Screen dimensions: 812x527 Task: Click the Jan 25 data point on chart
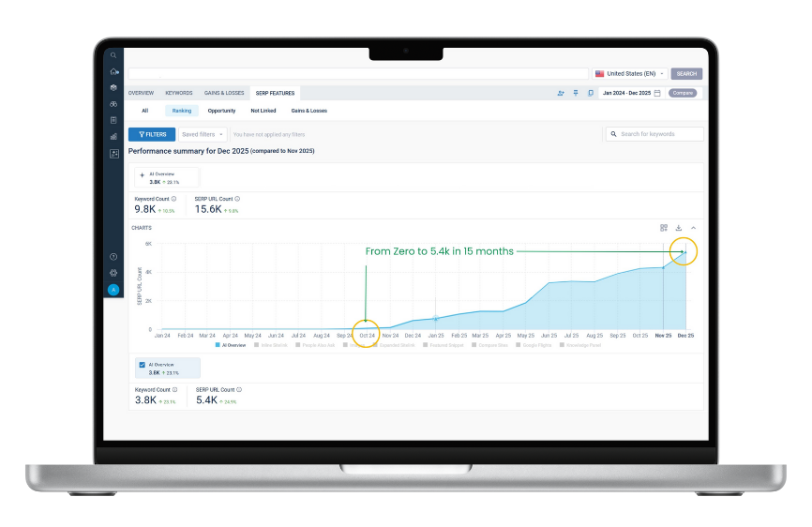click(435, 319)
